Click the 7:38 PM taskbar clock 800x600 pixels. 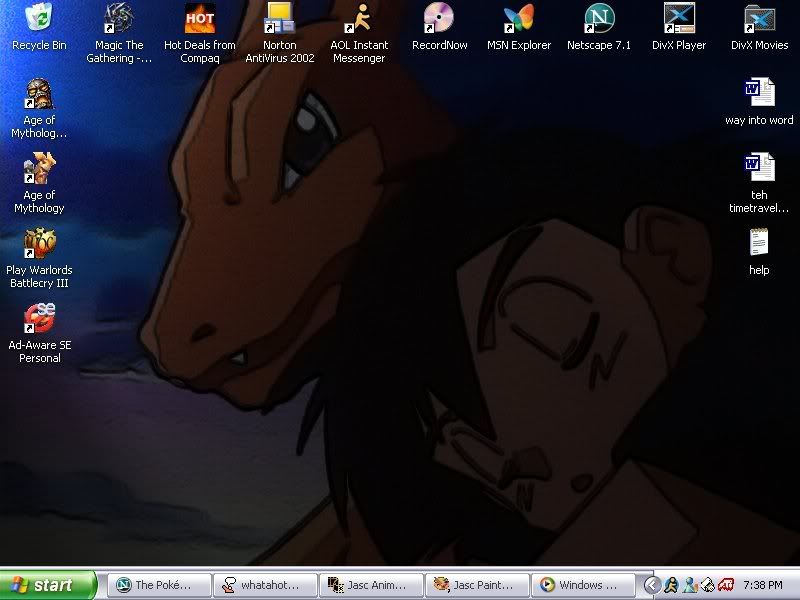[x=762, y=585]
